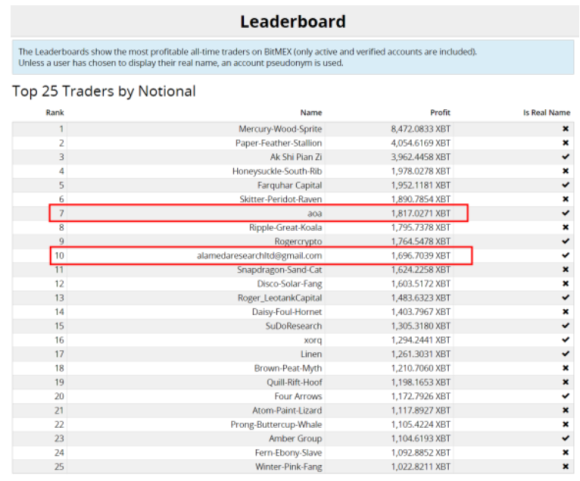Viewport: 580px width, 481px height.
Task: Click the checkmark icon for SuDoResearch
Action: point(566,326)
